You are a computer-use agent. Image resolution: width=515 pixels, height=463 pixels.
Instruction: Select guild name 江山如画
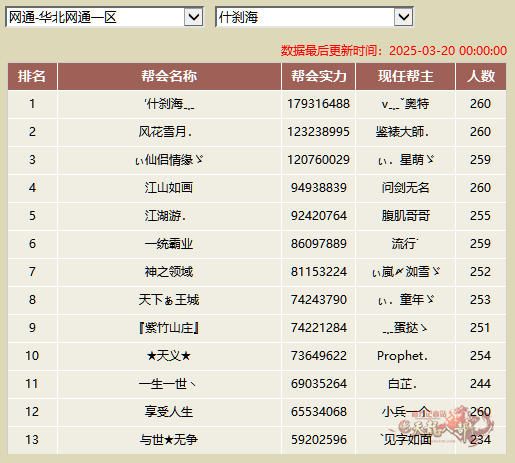tap(169, 188)
